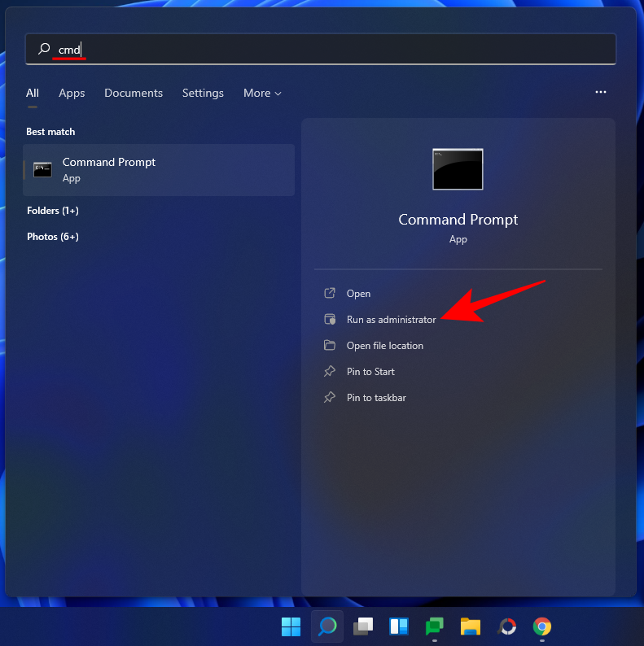This screenshot has height=646, width=644.
Task: Click the large Command Prompt icon in preview
Action: pyautogui.click(x=458, y=169)
